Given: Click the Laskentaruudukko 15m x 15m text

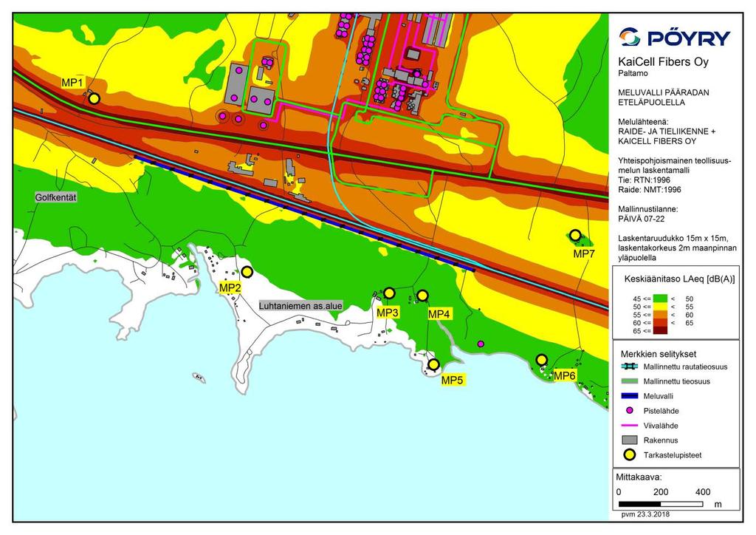Looking at the screenshot, I should pyautogui.click(x=673, y=239).
